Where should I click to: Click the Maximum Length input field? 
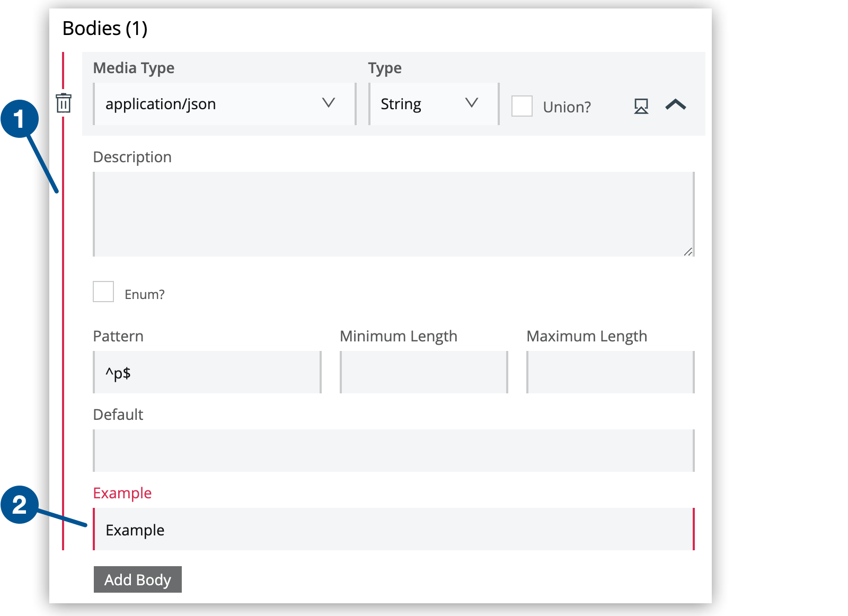(x=610, y=372)
